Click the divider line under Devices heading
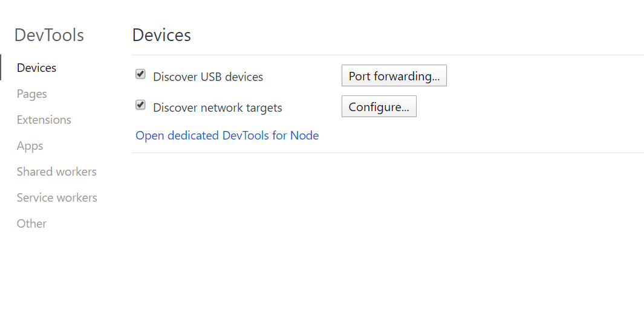644x314 pixels. pyautogui.click(x=387, y=55)
